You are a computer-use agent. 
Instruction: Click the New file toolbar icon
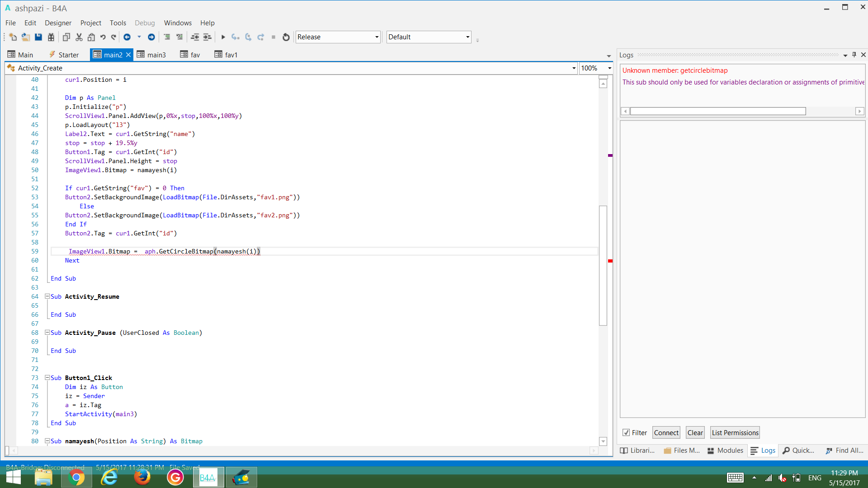(x=13, y=37)
